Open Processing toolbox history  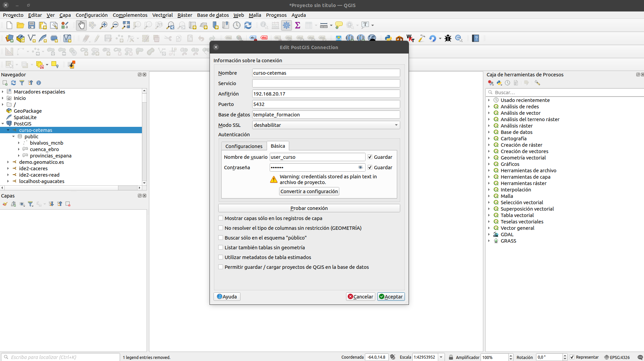click(x=507, y=83)
